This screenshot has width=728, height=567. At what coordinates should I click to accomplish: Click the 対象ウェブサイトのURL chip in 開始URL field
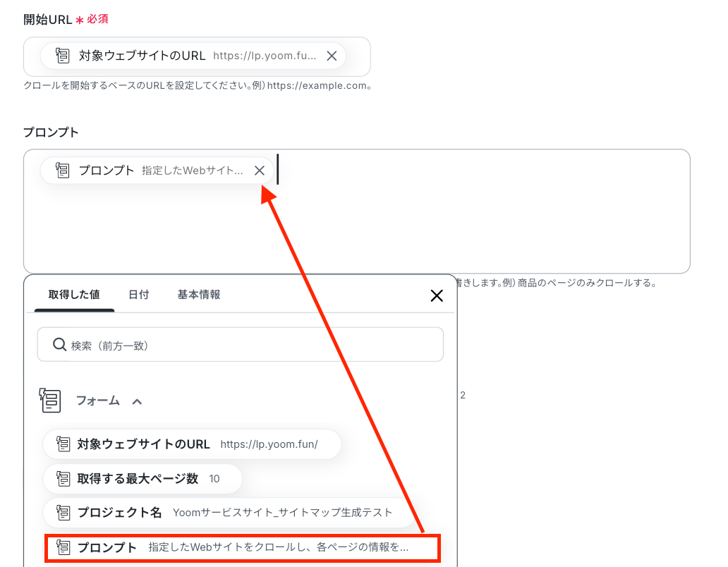193,56
